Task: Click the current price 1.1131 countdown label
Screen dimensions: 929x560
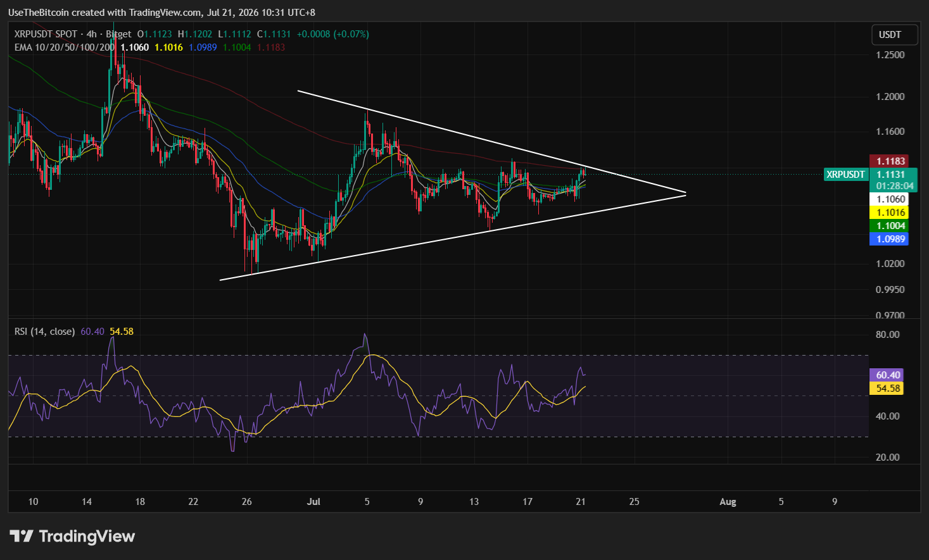Action: click(894, 180)
